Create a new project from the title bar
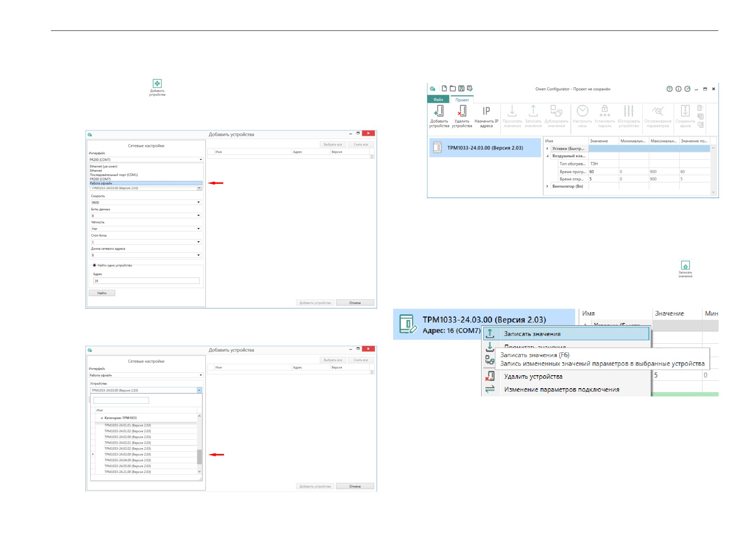 (x=444, y=89)
